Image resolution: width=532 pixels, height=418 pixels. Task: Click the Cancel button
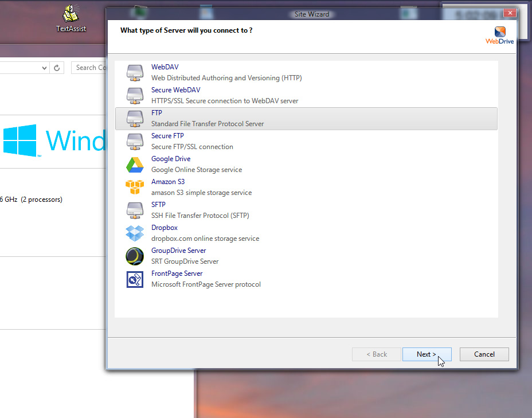[x=484, y=354]
